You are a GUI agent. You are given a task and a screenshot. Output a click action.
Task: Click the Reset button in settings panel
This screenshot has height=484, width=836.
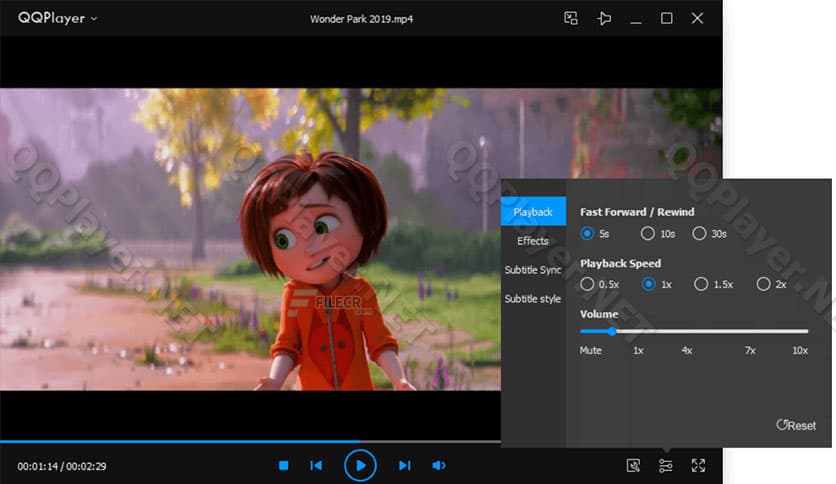[796, 425]
